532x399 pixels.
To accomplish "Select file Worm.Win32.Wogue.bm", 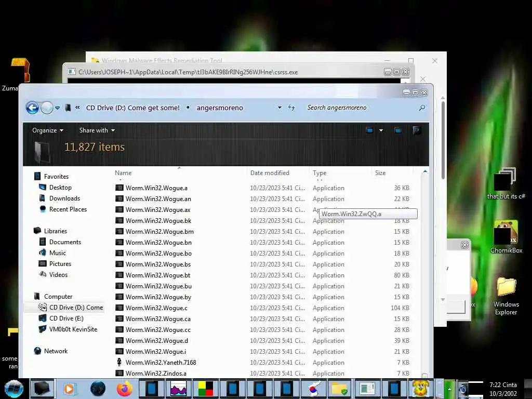I will [x=159, y=232].
